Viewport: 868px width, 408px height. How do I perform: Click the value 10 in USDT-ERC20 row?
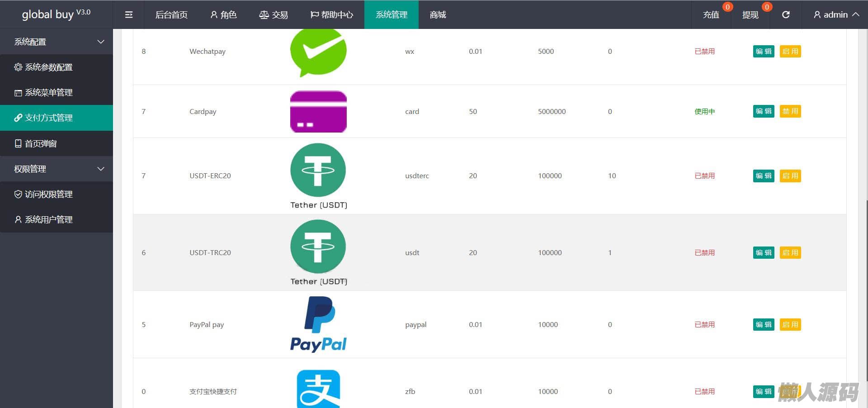[x=612, y=176]
